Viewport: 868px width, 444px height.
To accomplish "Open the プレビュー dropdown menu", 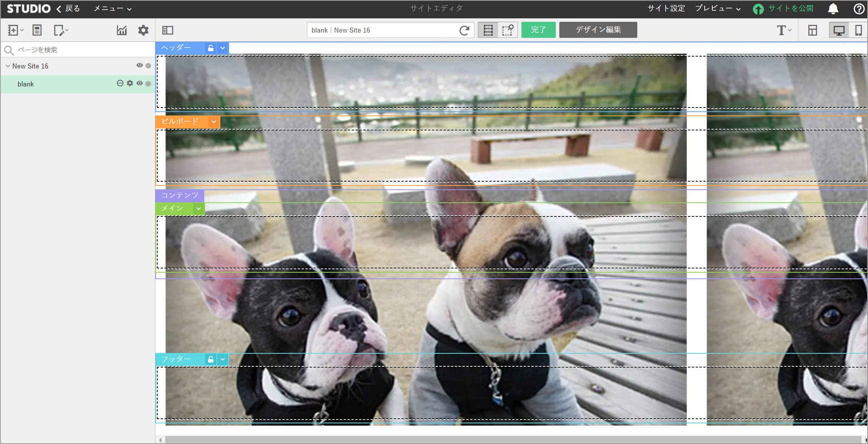I will [x=718, y=8].
